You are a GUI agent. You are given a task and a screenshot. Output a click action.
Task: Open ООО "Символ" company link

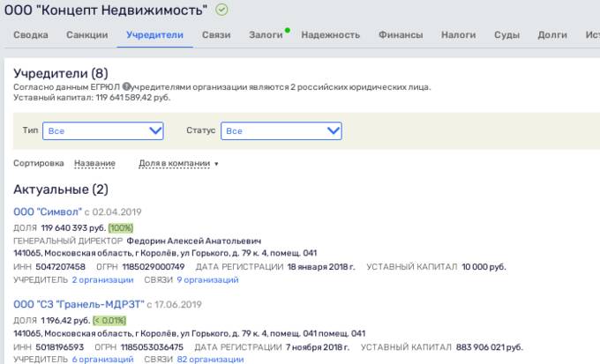(x=48, y=212)
